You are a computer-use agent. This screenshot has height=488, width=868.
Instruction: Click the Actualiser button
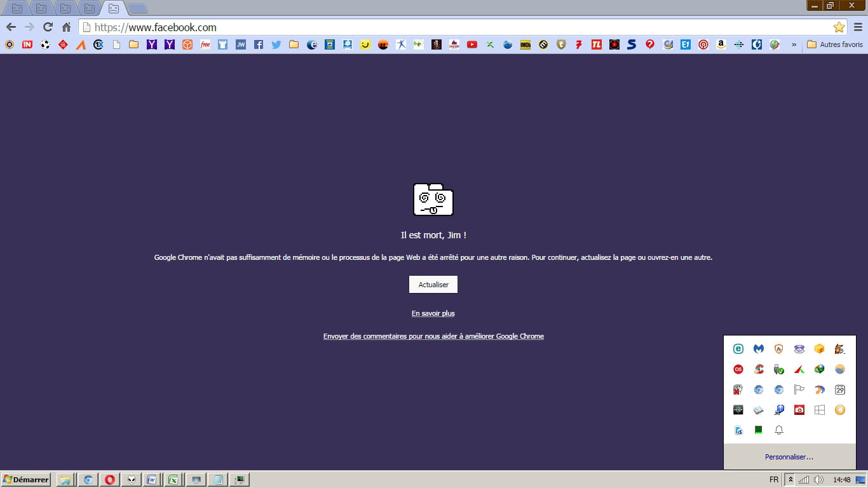click(x=433, y=285)
